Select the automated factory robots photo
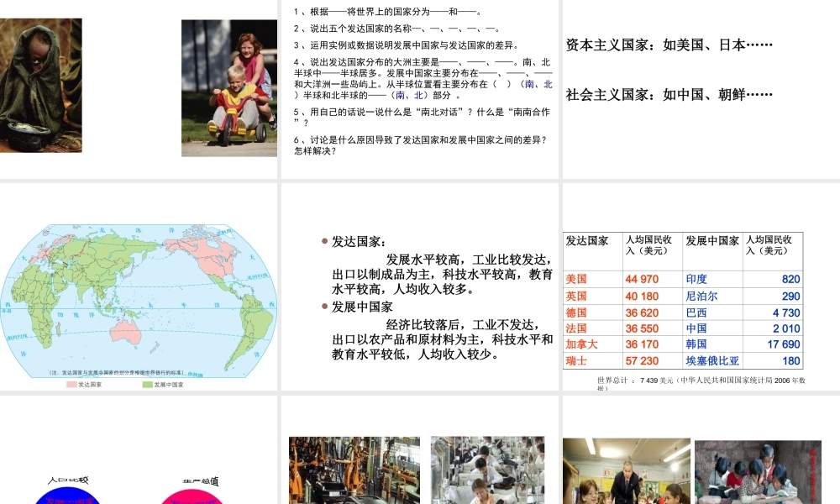Image resolution: width=840 pixels, height=504 pixels. 354,470
